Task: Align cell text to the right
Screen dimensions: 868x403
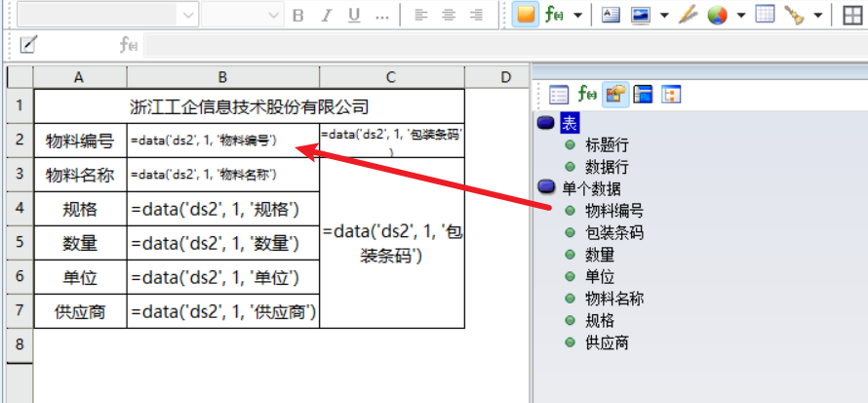Action: pyautogui.click(x=476, y=16)
